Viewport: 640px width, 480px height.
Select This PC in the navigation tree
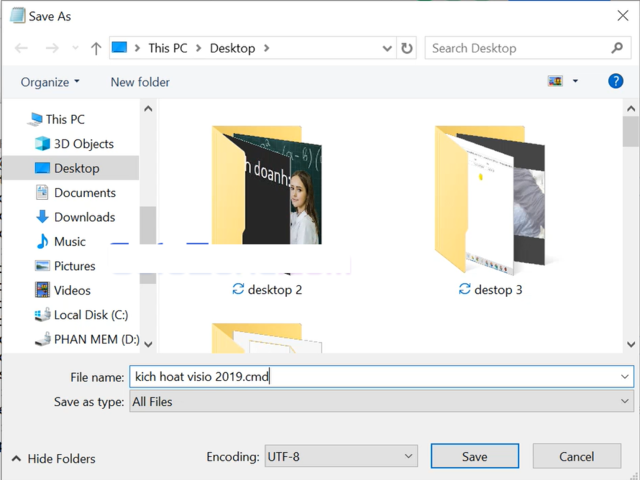point(57,119)
